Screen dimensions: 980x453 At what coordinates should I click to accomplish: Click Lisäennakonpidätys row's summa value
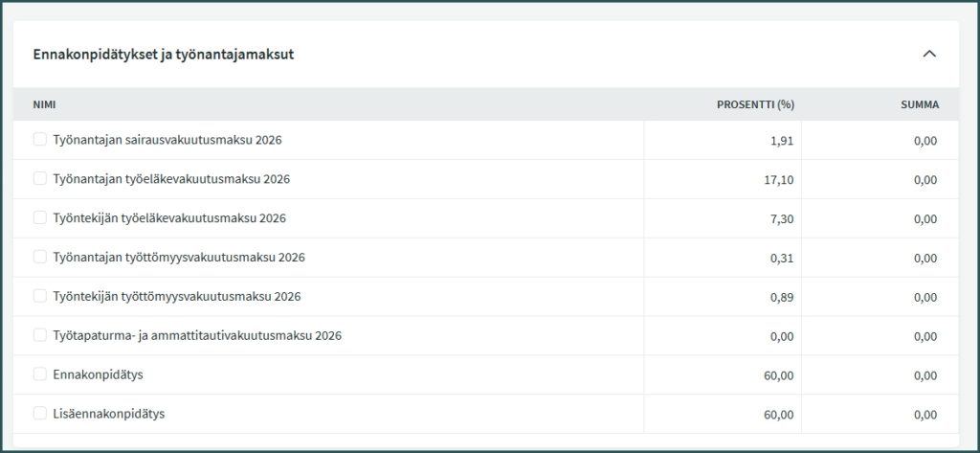tap(924, 415)
